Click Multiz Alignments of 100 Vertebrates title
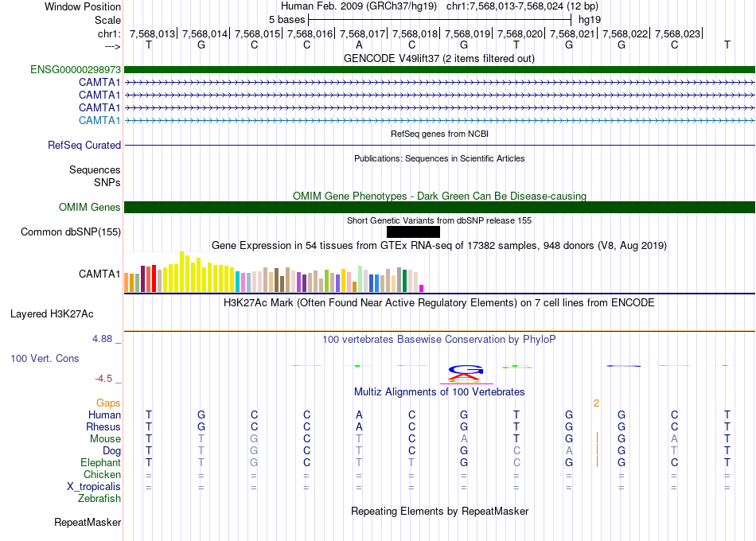This screenshot has height=541, width=756. [439, 392]
